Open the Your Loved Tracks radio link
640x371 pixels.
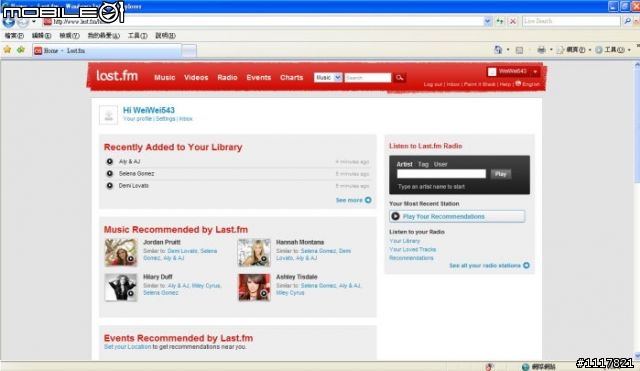click(413, 249)
